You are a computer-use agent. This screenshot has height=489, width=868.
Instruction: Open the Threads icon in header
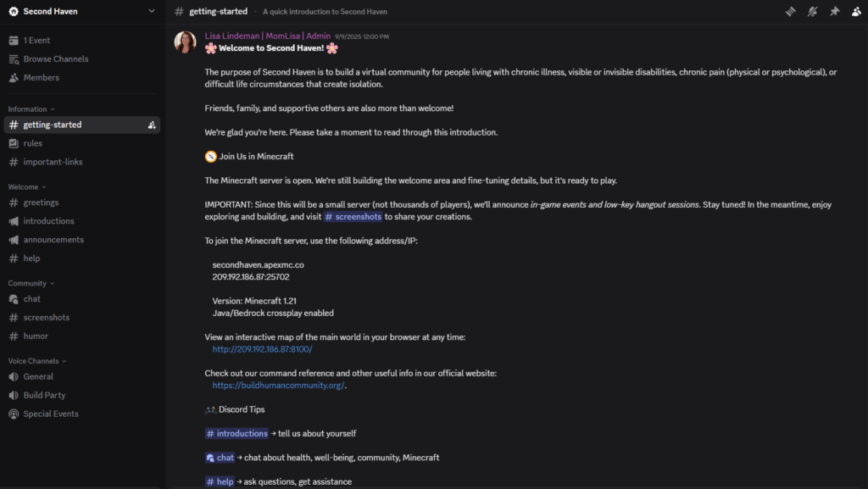791,11
